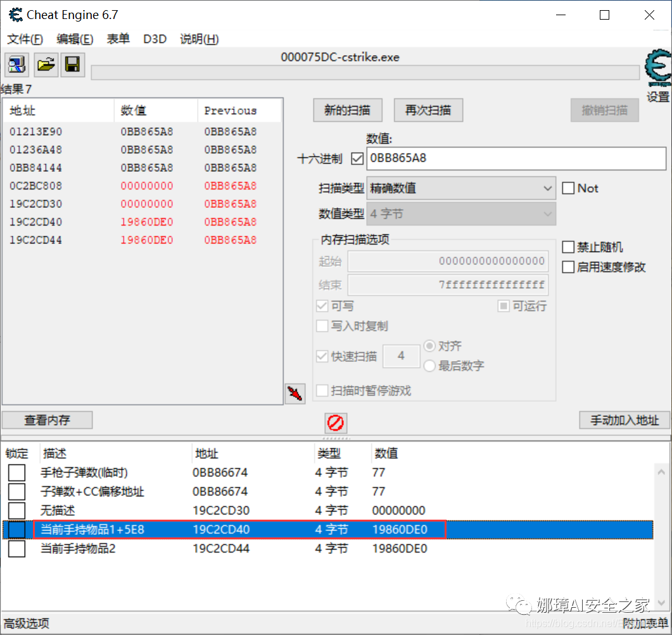
Task: Lock the 当前手持物品1+5E8 entry checkbox
Action: [16, 530]
